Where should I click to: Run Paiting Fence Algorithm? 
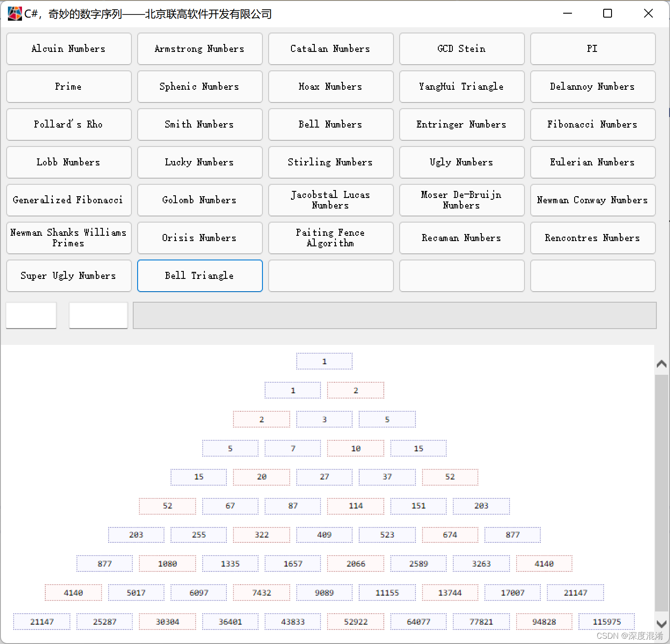331,238
